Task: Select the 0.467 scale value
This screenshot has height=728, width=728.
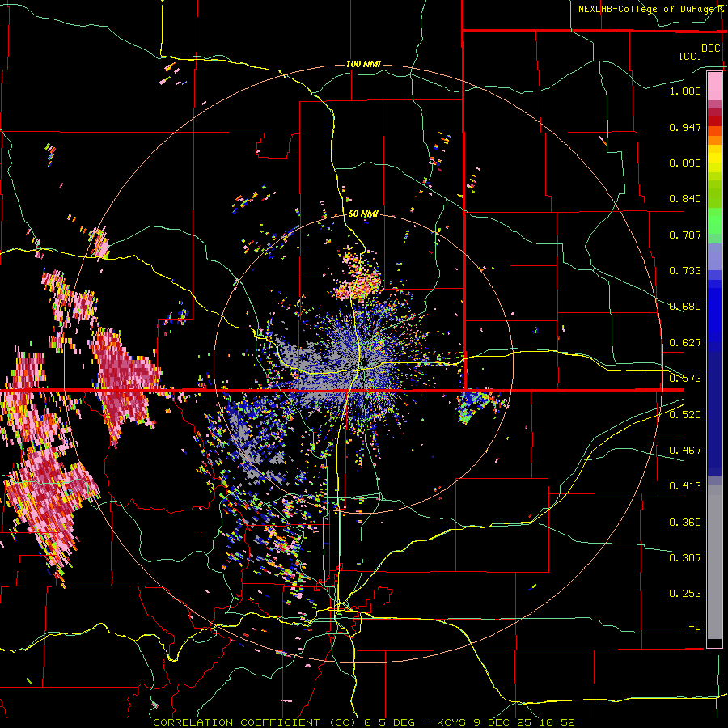Action: click(685, 451)
